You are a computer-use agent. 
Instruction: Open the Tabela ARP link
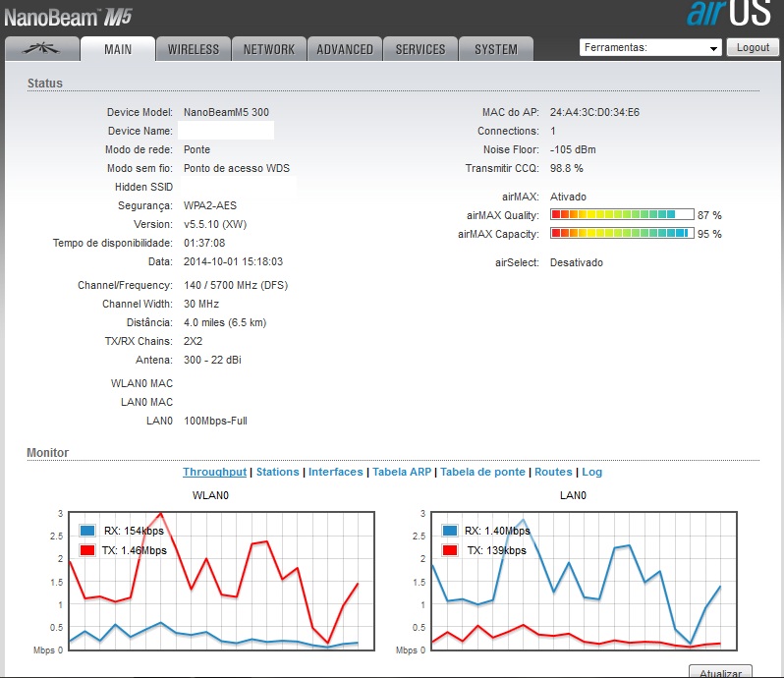(402, 472)
